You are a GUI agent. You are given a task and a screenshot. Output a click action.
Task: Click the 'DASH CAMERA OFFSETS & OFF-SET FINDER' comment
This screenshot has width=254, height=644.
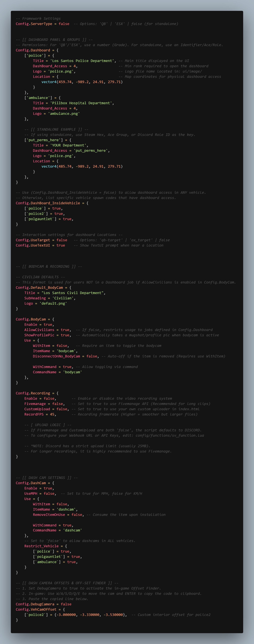pos(67,583)
